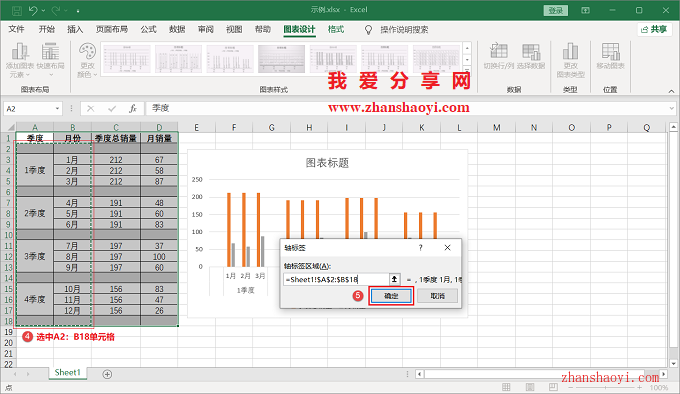Cancel the axis label dialog
The height and width of the screenshot is (394, 680).
click(438, 296)
